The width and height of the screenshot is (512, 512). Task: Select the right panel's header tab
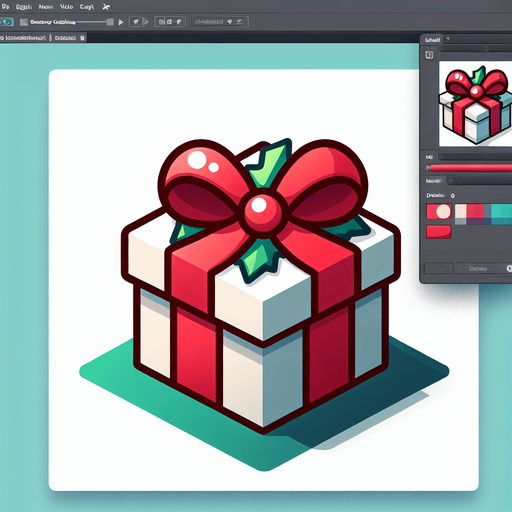432,40
